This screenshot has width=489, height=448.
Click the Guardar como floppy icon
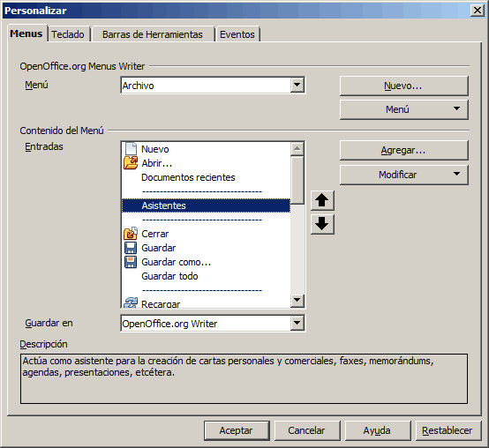131,262
